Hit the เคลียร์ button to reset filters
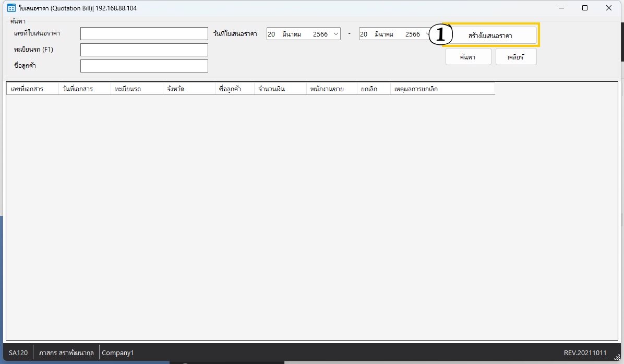Viewport: 624px width, 364px height. click(515, 57)
